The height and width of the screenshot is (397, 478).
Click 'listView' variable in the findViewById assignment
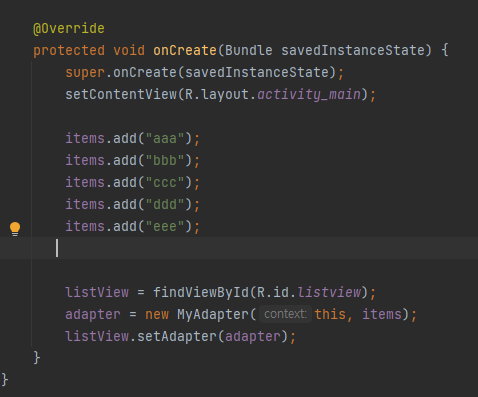point(97,292)
